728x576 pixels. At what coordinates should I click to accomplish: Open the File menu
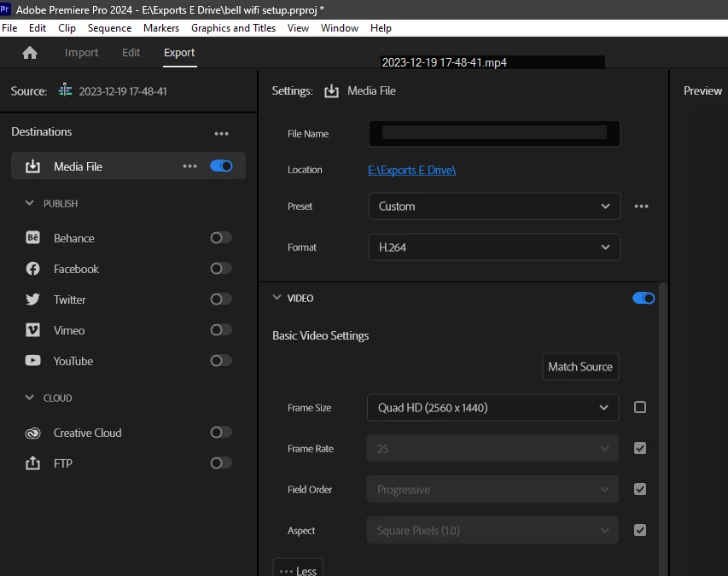9,28
